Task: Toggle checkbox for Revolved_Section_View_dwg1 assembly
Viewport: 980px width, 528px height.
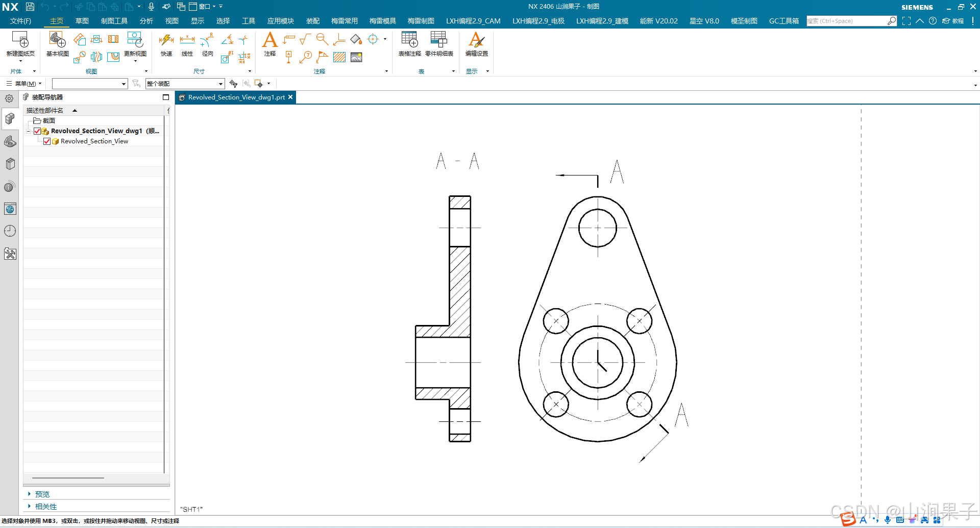Action: 37,131
